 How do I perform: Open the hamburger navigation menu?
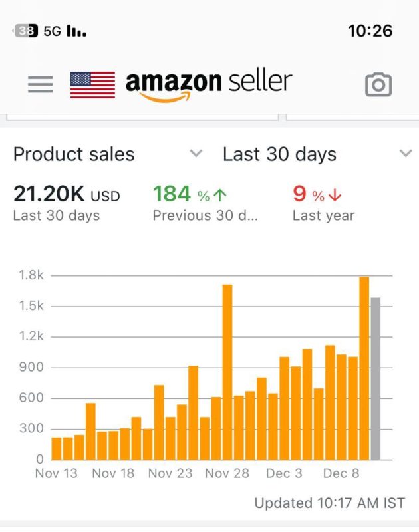point(40,84)
